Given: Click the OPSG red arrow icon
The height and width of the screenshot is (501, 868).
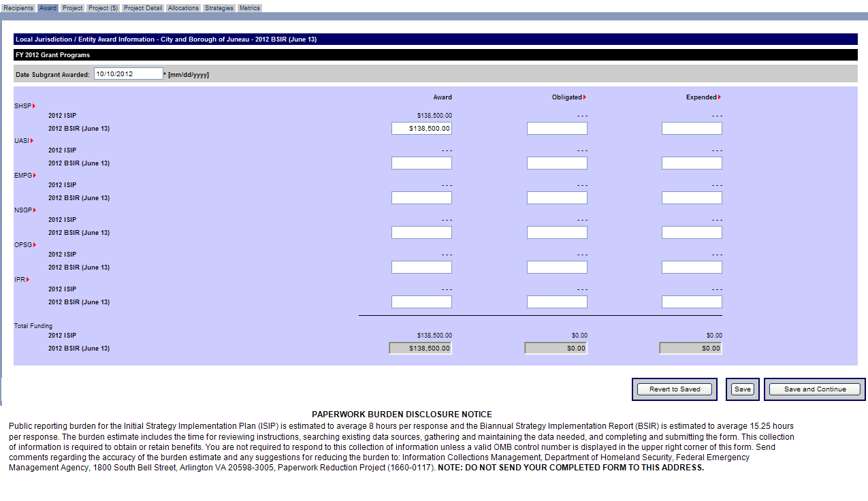Looking at the screenshot, I should [34, 244].
